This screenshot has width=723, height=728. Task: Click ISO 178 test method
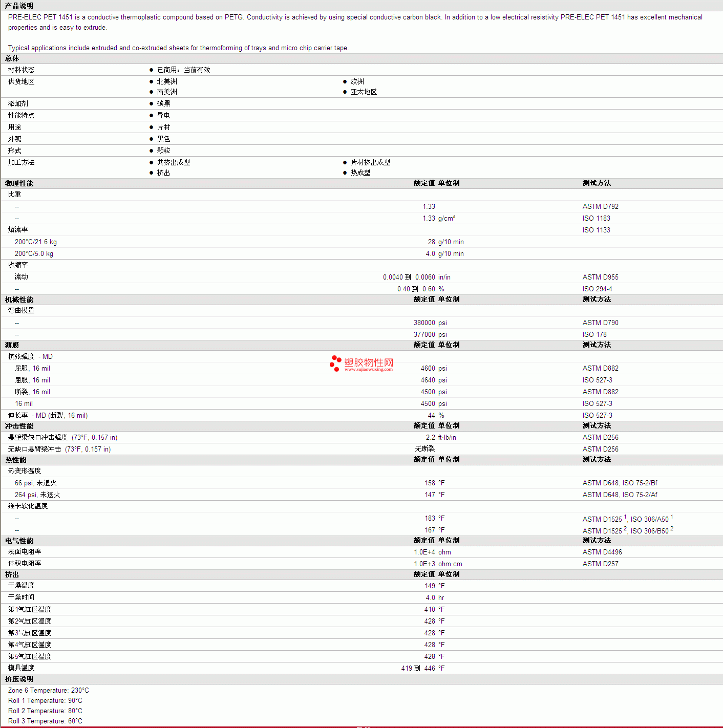click(x=594, y=334)
